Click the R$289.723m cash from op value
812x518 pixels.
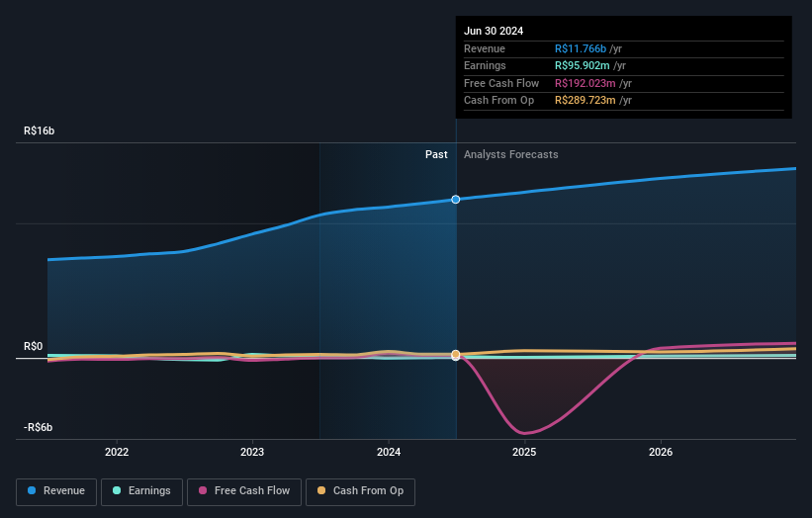pos(586,101)
